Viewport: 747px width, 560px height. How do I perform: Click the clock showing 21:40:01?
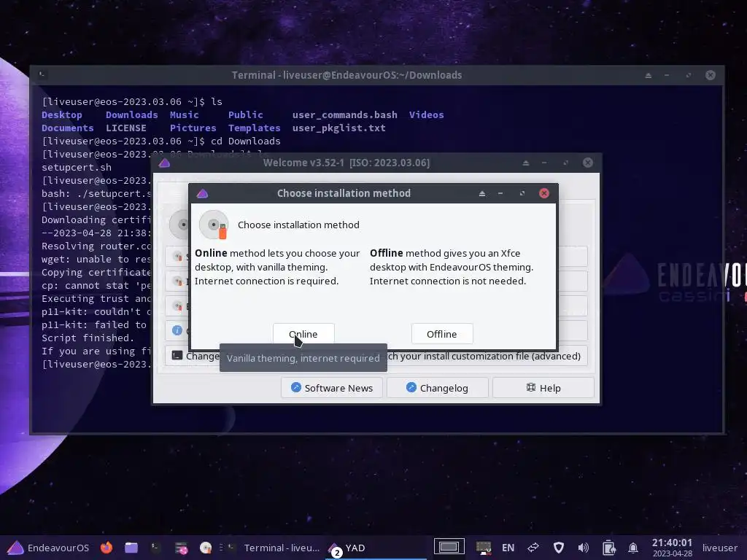[672, 547]
